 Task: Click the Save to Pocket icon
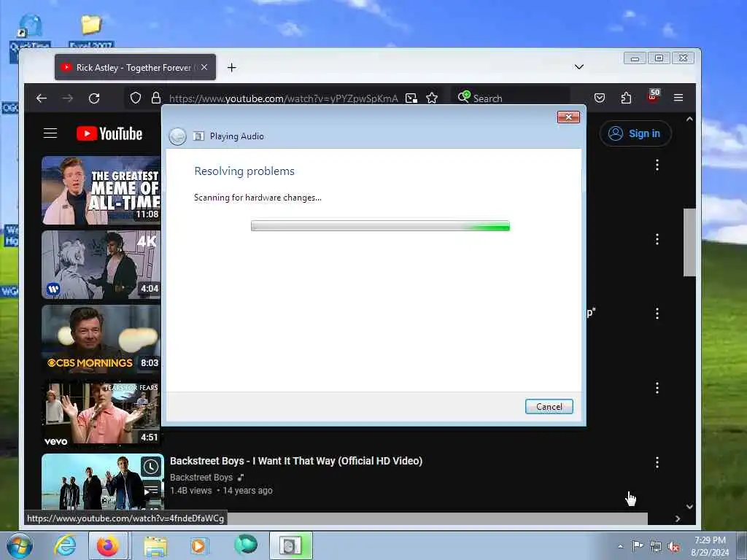pos(600,98)
